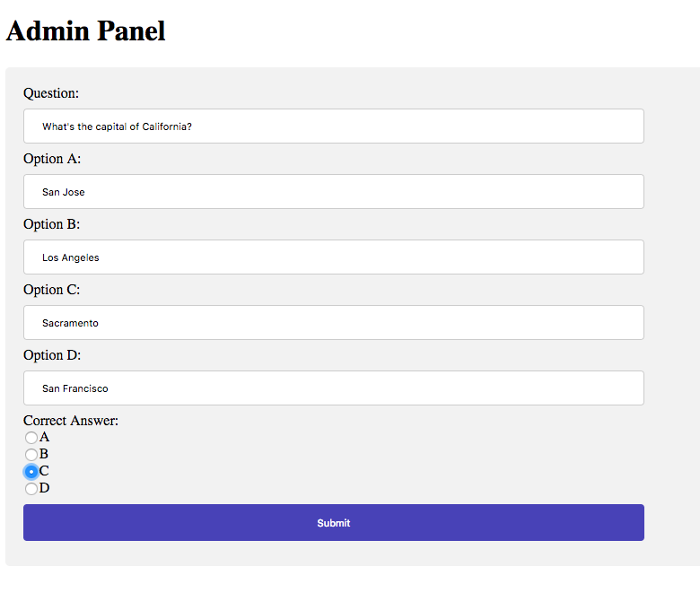This screenshot has width=700, height=610.
Task: Click the "Option B:" label
Action: [52, 224]
